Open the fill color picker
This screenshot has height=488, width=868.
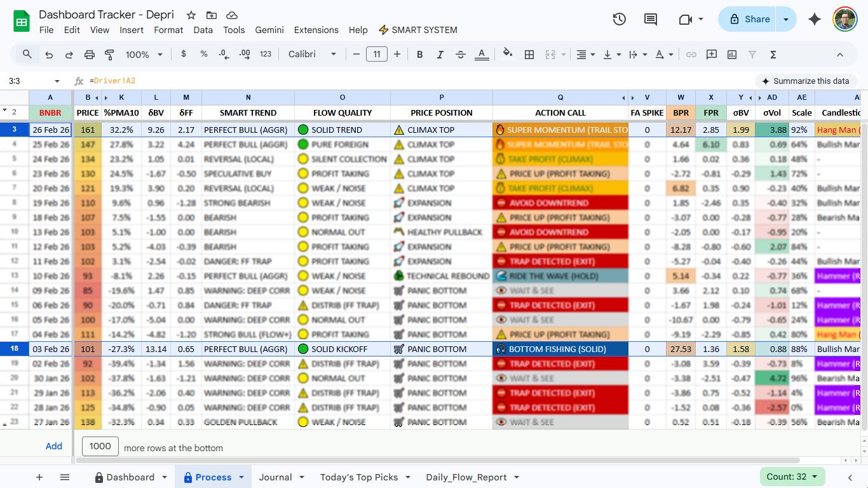point(507,55)
